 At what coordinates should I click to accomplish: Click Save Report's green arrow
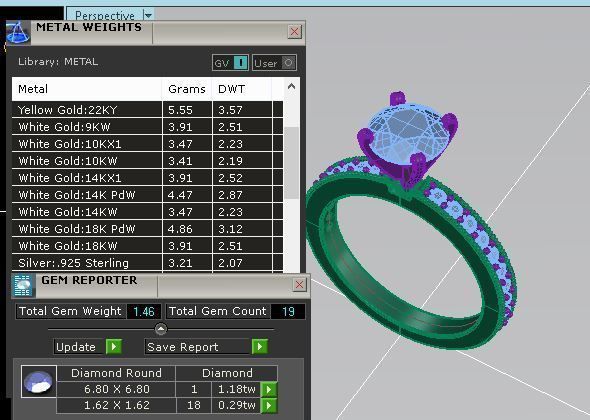[x=260, y=346]
